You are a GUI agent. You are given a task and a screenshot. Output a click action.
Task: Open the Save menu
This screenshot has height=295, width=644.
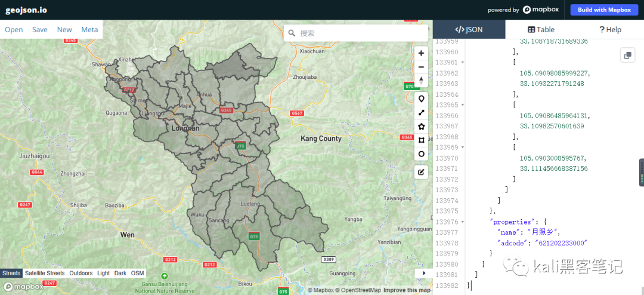(x=40, y=30)
